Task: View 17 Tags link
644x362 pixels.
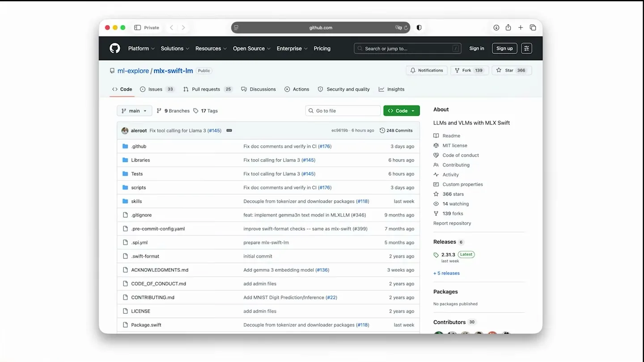Action: pyautogui.click(x=206, y=111)
